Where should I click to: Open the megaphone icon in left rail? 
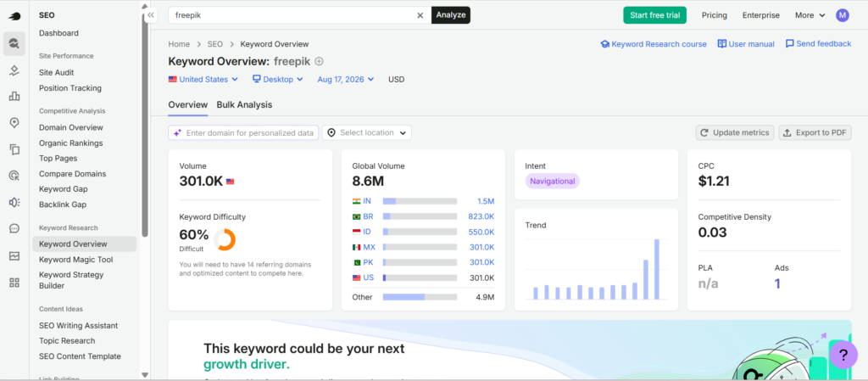tap(14, 202)
